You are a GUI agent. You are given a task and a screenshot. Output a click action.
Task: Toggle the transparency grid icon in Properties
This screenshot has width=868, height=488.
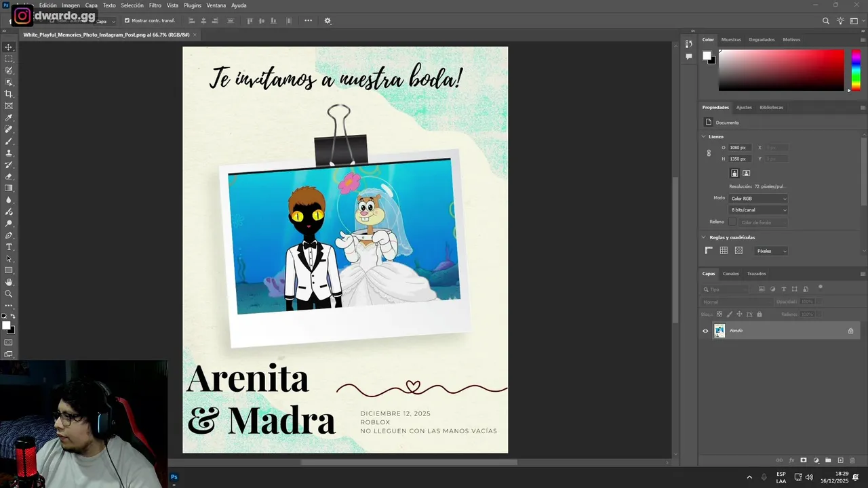pos(738,251)
